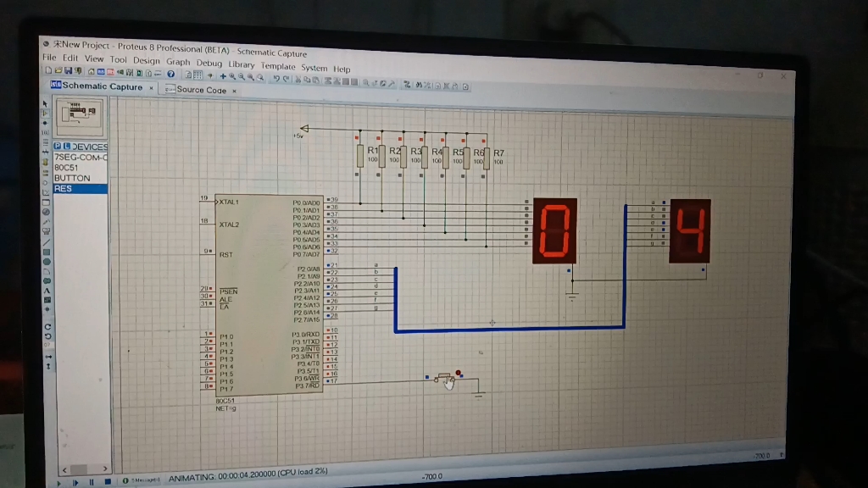Click the Stop simulation button
Image resolution: width=868 pixels, height=488 pixels.
tap(108, 482)
